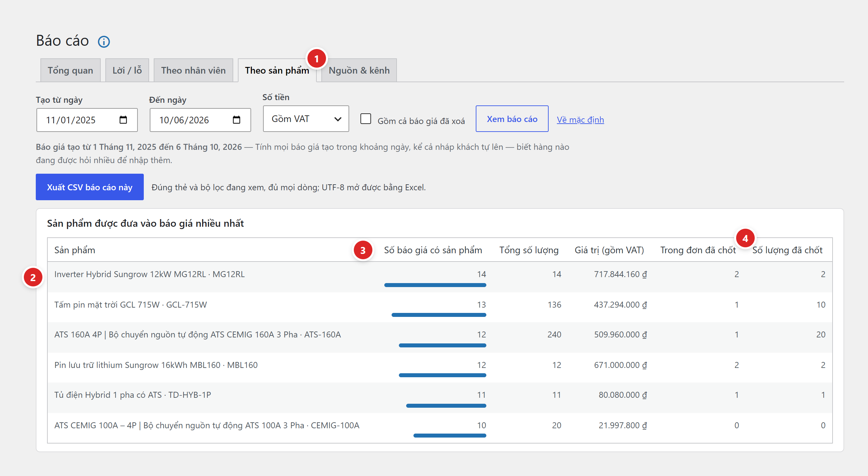Click the 10/06/2026 end date field
This screenshot has width=868, height=476.
coord(200,120)
